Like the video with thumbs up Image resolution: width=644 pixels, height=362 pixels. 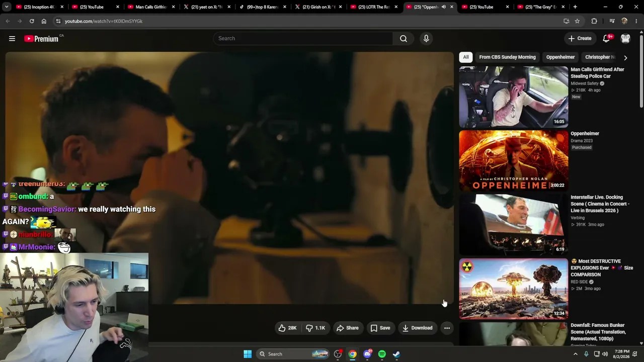coord(287,328)
